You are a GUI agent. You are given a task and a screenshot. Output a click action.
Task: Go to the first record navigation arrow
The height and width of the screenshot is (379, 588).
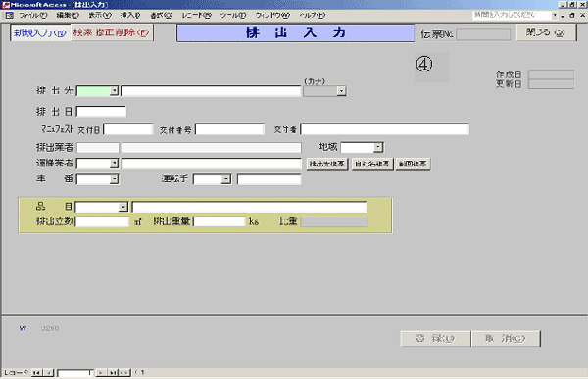coord(36,372)
